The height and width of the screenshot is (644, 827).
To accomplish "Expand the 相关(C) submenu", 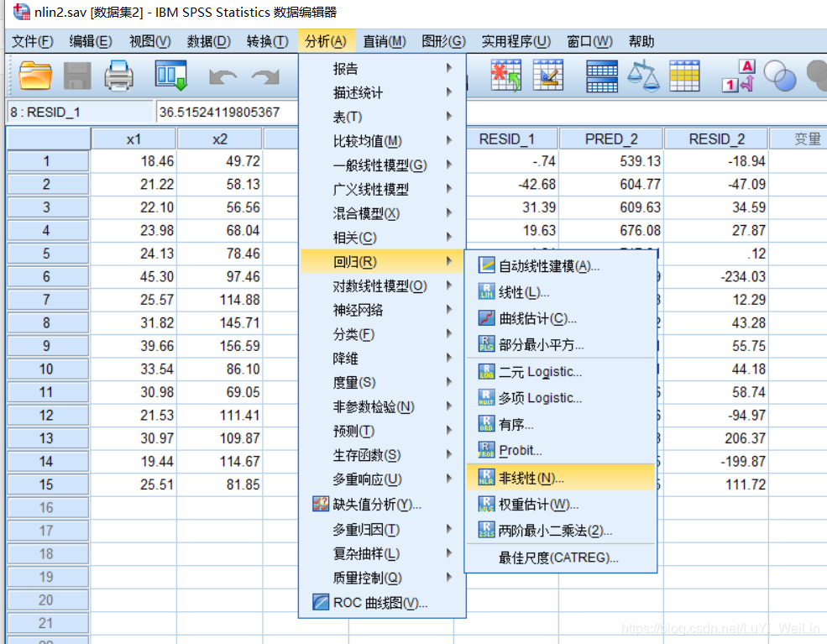I will tap(382, 238).
